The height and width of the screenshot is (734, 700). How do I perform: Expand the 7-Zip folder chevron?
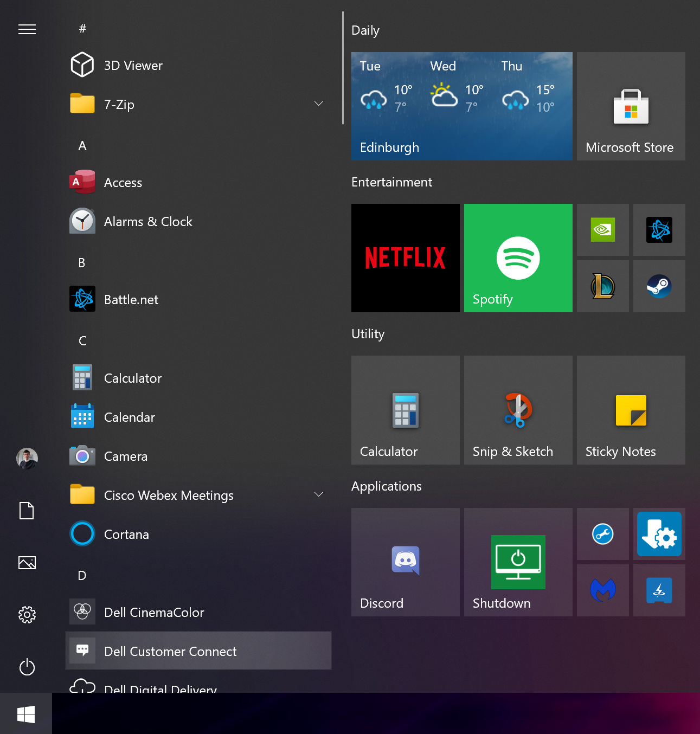pos(319,104)
